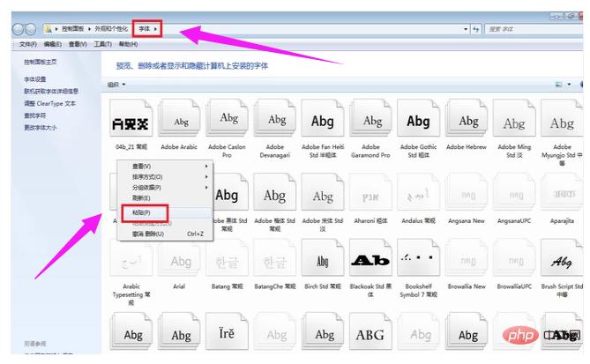Select the BatangChe 常规 font
The image size is (590, 364).
pyautogui.click(x=274, y=264)
